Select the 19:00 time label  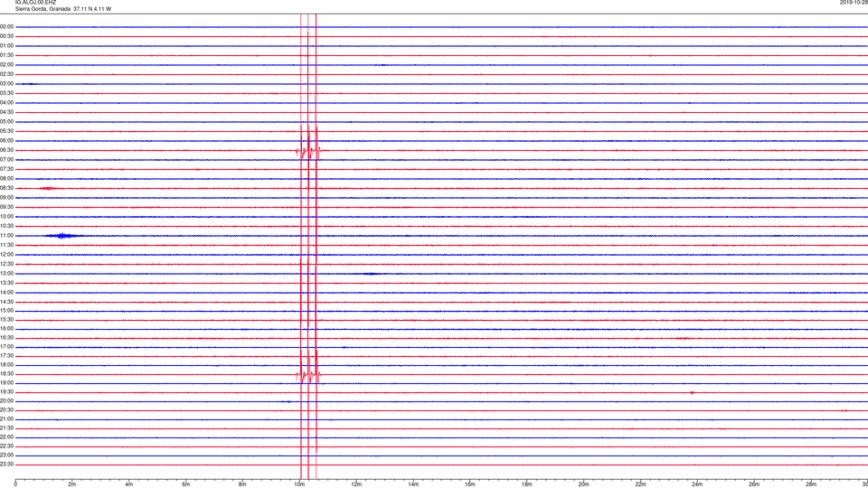tap(6, 383)
